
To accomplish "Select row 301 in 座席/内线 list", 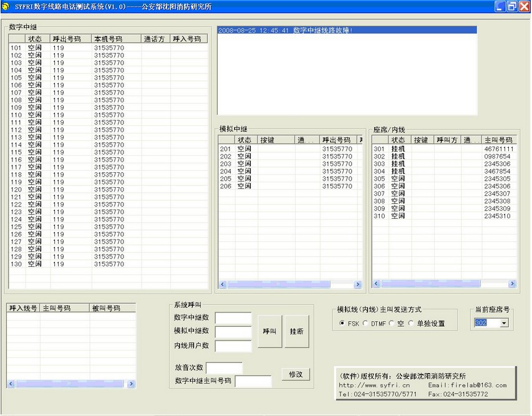I will [x=444, y=149].
